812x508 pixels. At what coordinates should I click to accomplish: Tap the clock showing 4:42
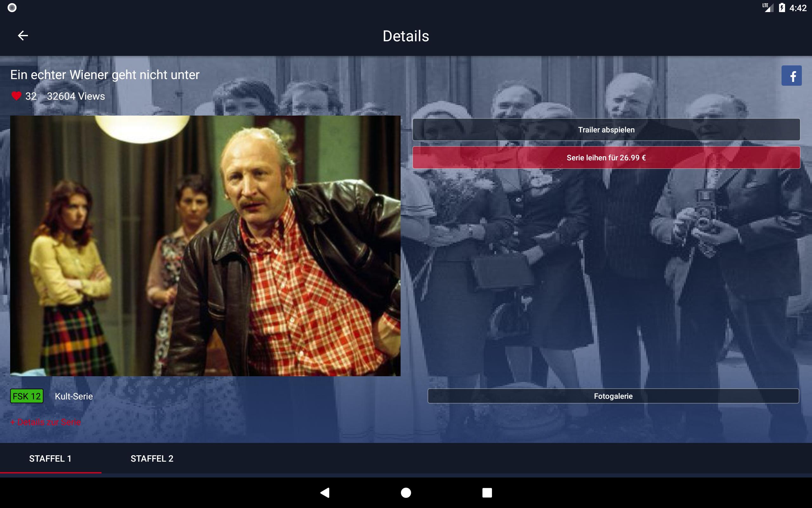tap(798, 8)
